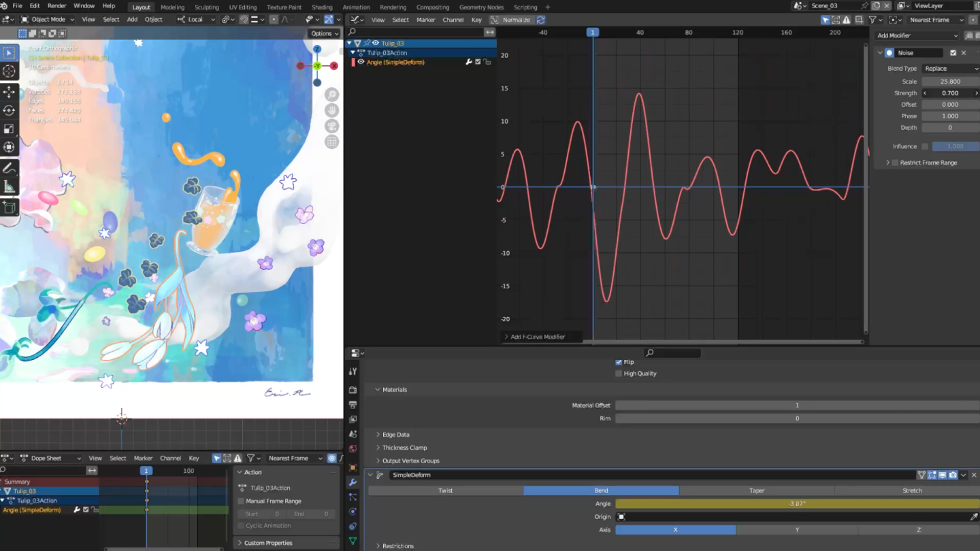Toggle visibility eye of Tulip_03 channel

[375, 43]
